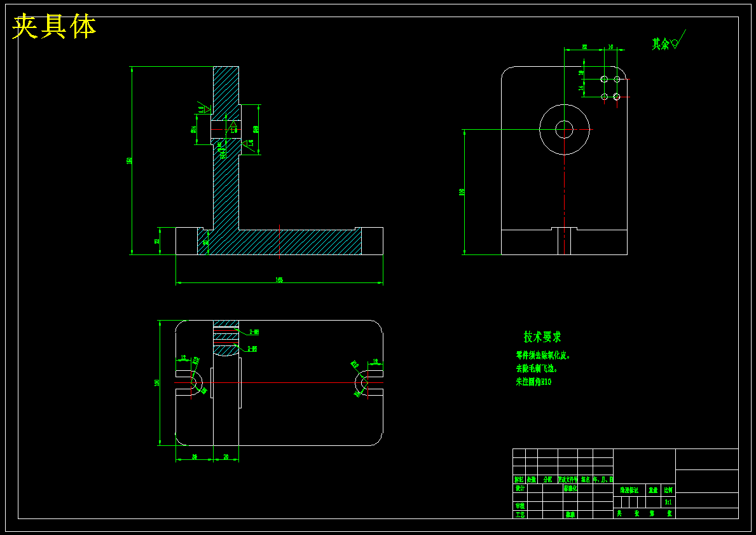Viewport: 756px width, 535px height.
Task: Click the yellow title 夹具体
Action: tap(54, 27)
